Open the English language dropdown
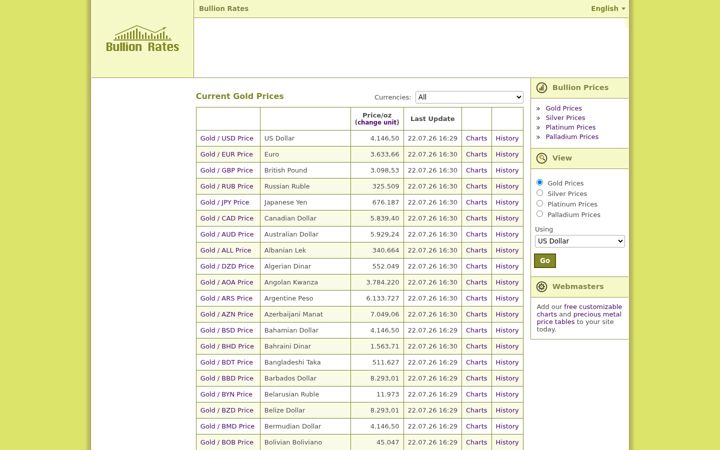The width and height of the screenshot is (720, 450). (x=608, y=8)
